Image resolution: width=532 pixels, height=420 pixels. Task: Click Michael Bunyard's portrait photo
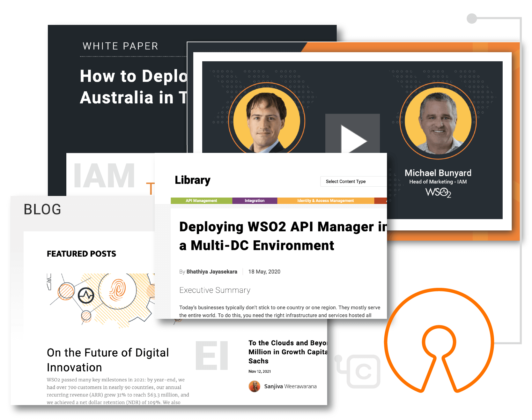[438, 121]
